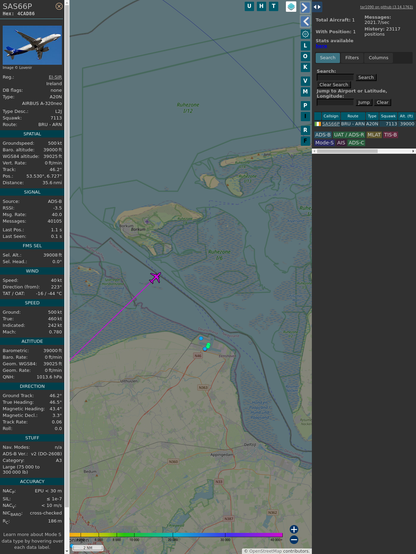The image size is (416, 554).
Task: Click the ACCURACY section header
Action: 32,482
